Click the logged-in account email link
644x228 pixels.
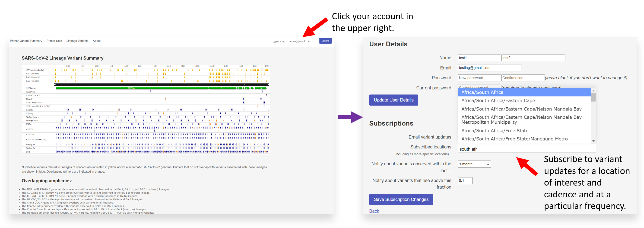coord(299,41)
